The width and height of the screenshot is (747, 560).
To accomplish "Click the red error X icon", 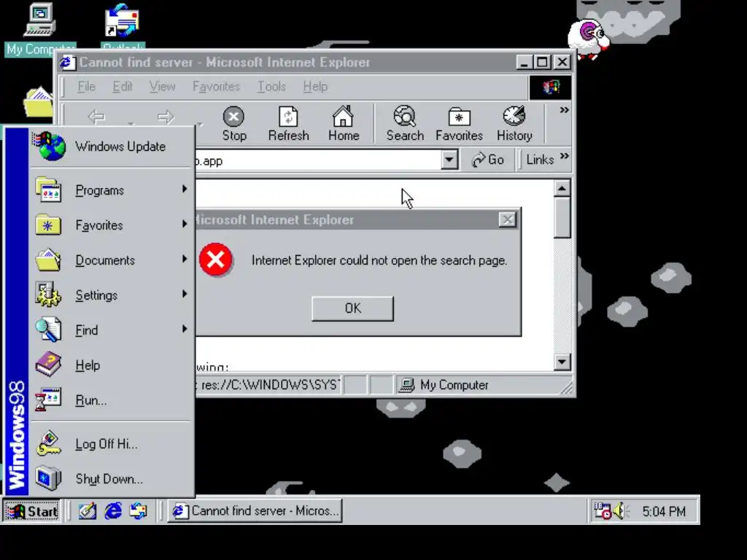I will pyautogui.click(x=216, y=260).
